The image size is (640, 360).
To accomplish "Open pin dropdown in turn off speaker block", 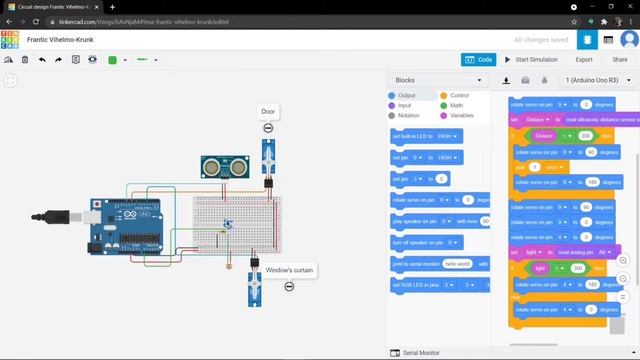I will pos(453,242).
